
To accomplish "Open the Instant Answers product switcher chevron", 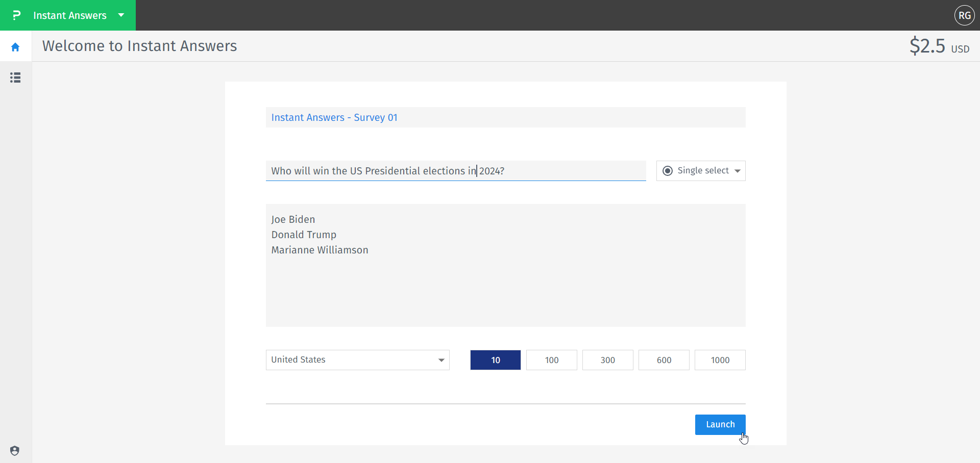I will [x=121, y=15].
